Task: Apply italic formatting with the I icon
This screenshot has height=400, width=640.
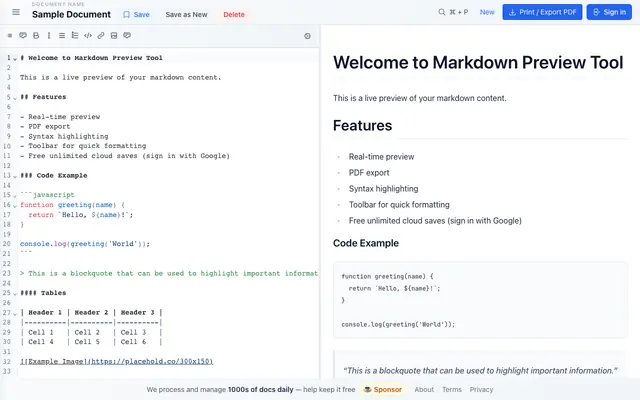Action: (x=49, y=36)
